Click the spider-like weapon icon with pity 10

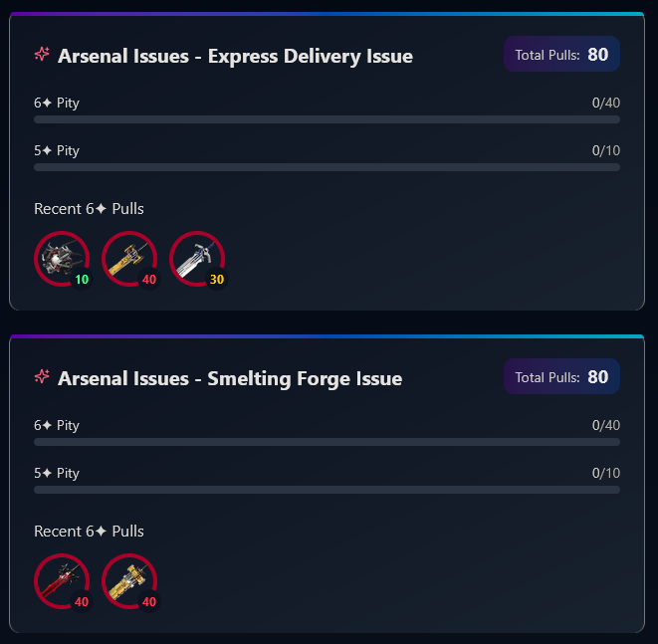pyautogui.click(x=62, y=259)
